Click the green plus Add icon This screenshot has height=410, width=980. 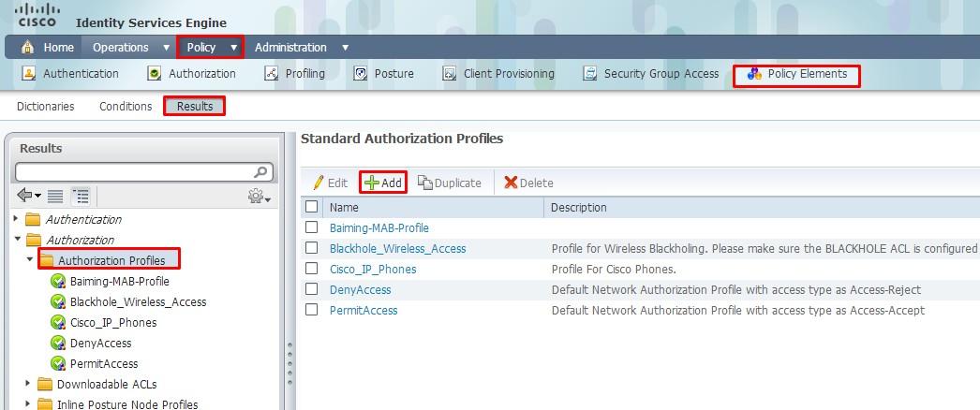click(x=372, y=183)
